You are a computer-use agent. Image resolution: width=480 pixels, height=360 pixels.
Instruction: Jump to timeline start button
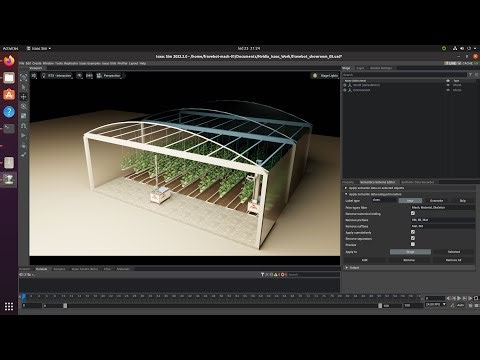pos(448,298)
